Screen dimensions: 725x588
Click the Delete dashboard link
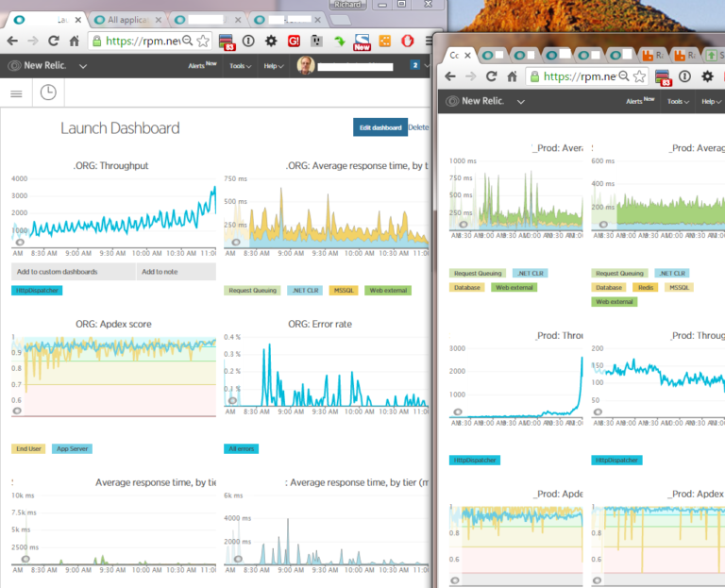418,127
